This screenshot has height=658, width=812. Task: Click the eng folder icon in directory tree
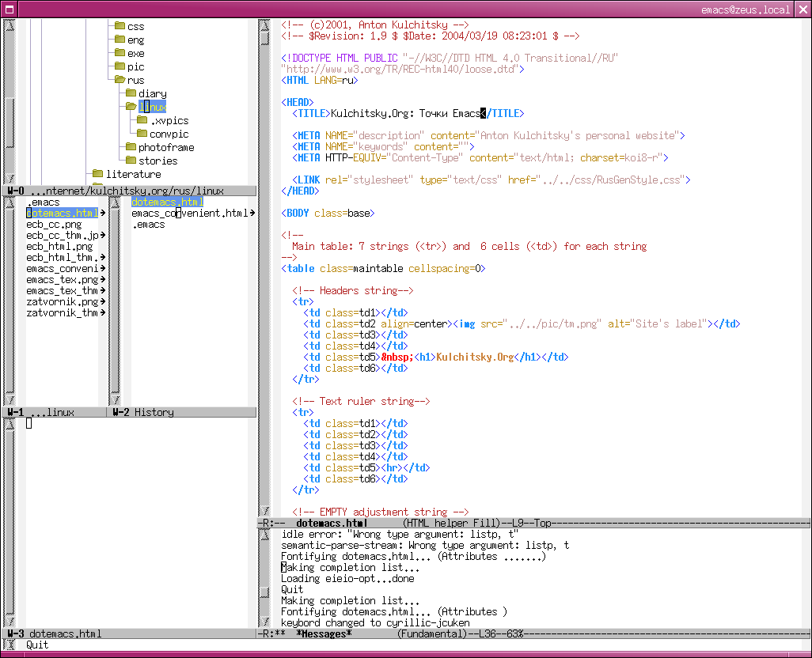point(119,40)
